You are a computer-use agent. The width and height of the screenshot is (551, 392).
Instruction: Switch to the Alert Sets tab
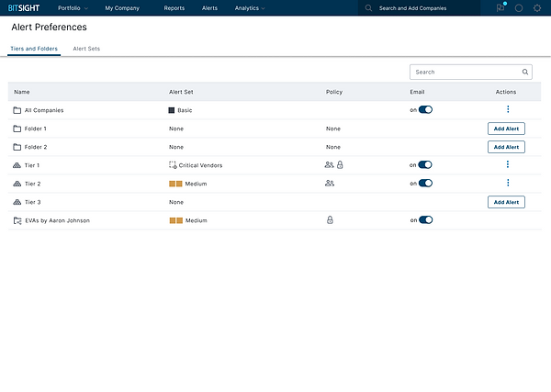[86, 49]
